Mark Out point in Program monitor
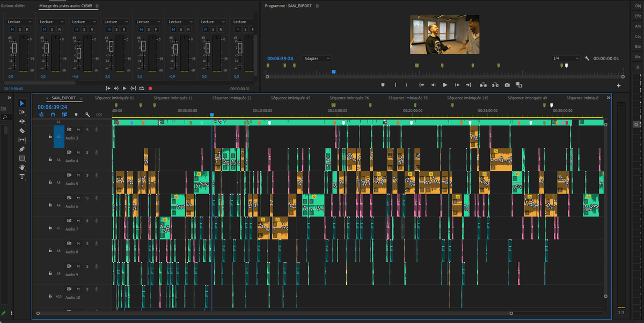The height and width of the screenshot is (323, 644). 406,85
